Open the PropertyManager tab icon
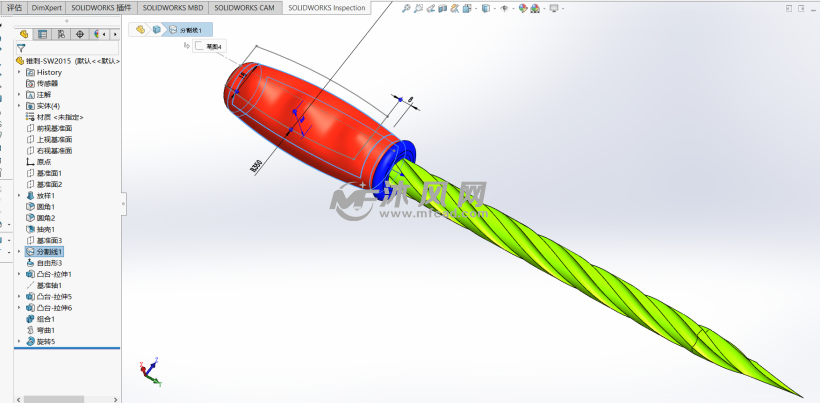This screenshot has height=403, width=820. [x=42, y=34]
